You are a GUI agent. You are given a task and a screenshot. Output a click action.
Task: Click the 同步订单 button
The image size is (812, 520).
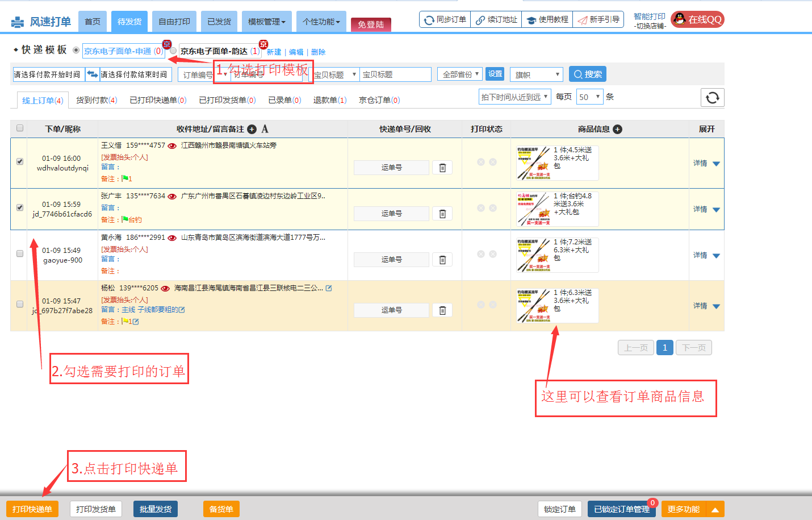[x=445, y=20]
